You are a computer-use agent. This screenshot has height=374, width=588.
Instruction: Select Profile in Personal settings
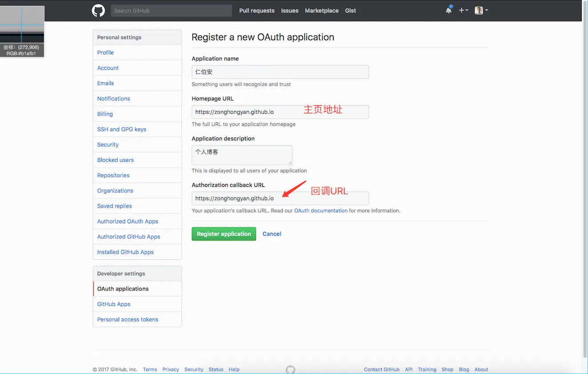point(137,52)
